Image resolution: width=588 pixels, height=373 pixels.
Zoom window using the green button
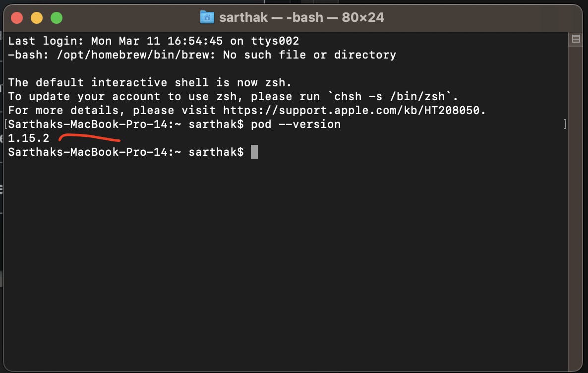57,18
